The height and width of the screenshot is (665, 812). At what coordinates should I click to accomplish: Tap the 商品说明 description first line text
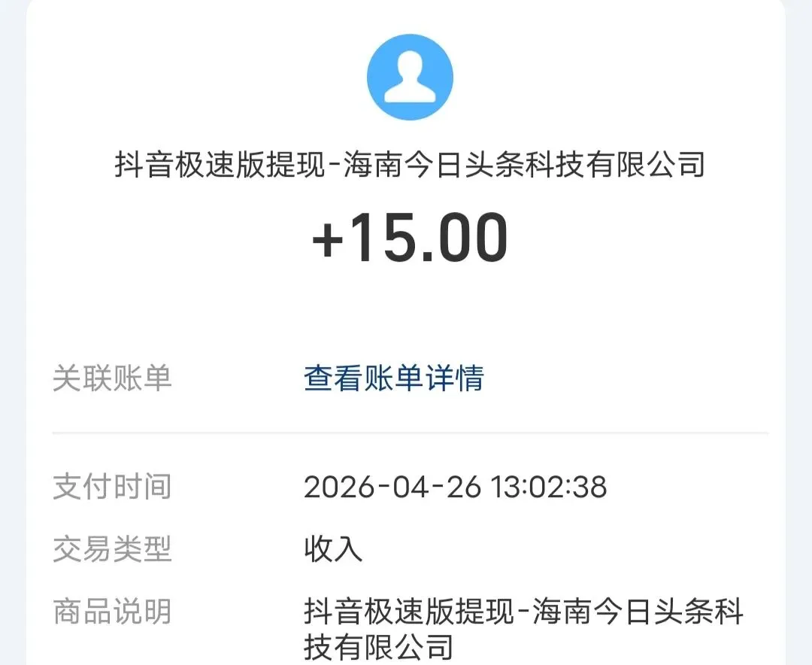coord(523,612)
